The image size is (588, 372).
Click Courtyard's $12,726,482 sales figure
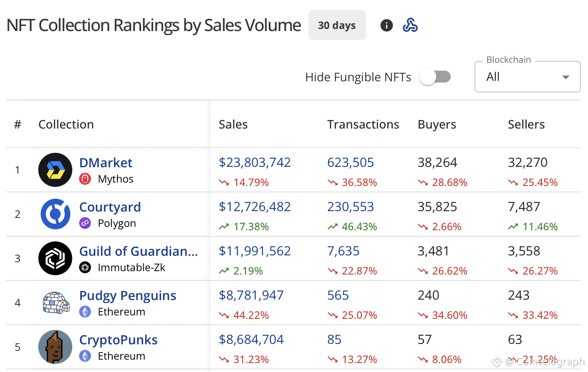tap(255, 207)
